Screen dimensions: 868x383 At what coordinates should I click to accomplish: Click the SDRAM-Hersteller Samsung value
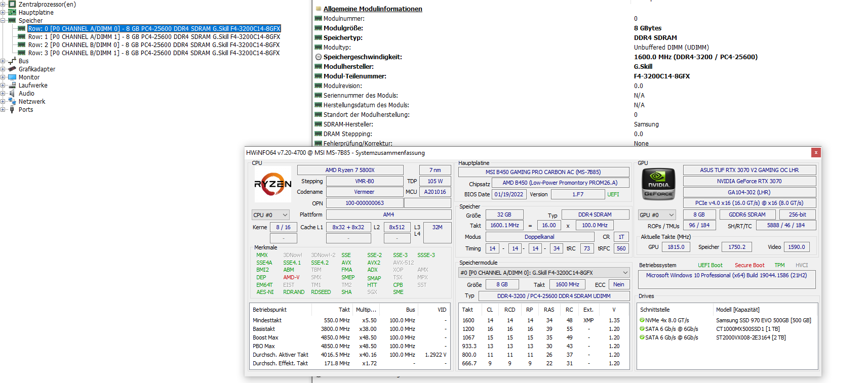tap(646, 124)
